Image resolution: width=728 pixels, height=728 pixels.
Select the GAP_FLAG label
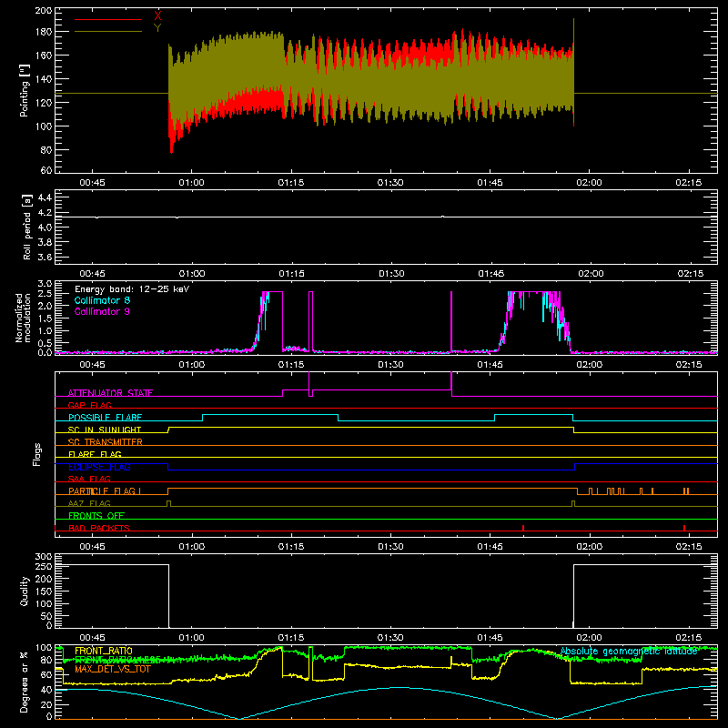pos(89,405)
